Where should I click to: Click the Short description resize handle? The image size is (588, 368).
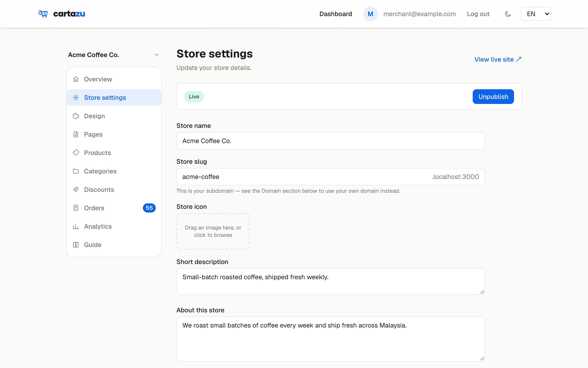coord(482,292)
